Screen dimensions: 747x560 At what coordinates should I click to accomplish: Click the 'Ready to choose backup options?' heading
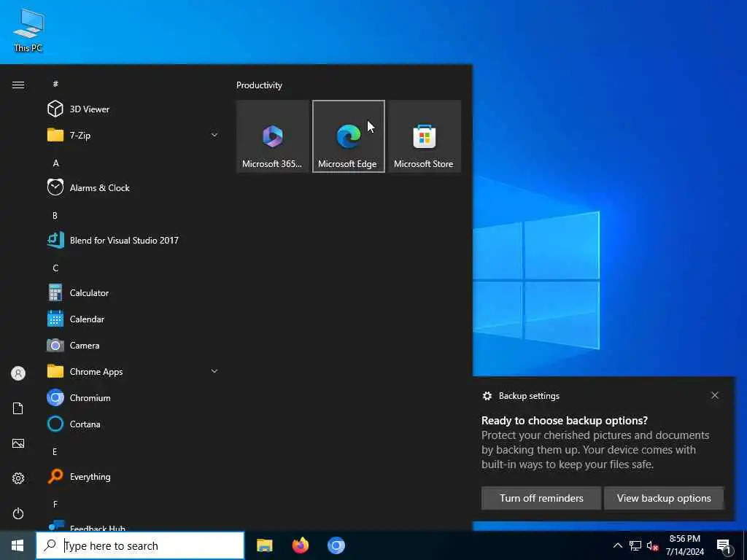[x=565, y=421]
